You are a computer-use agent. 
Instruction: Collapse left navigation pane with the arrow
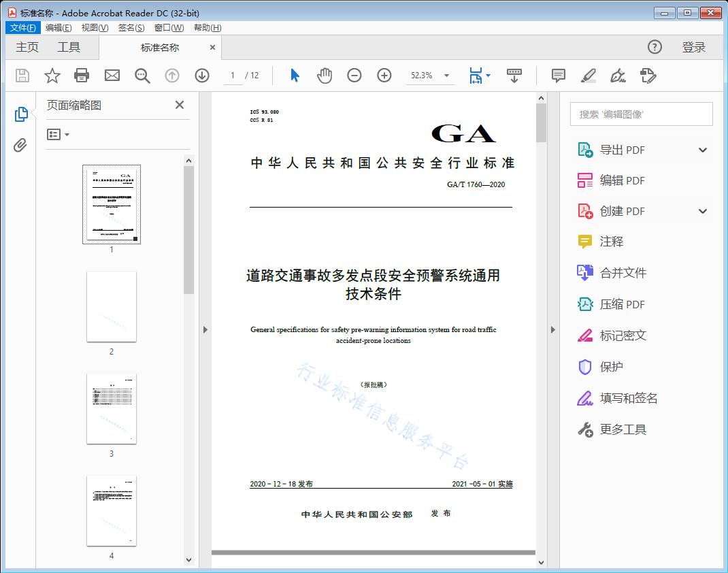[x=205, y=330]
